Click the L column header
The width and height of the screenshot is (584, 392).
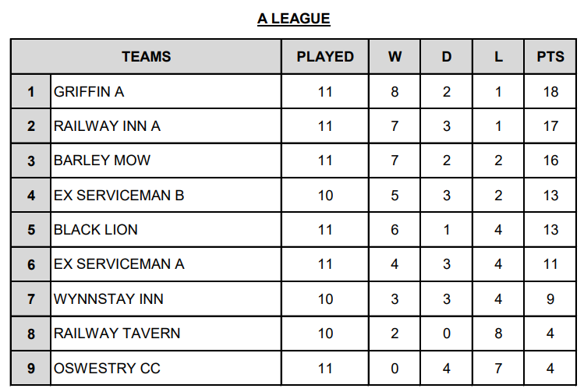point(498,57)
